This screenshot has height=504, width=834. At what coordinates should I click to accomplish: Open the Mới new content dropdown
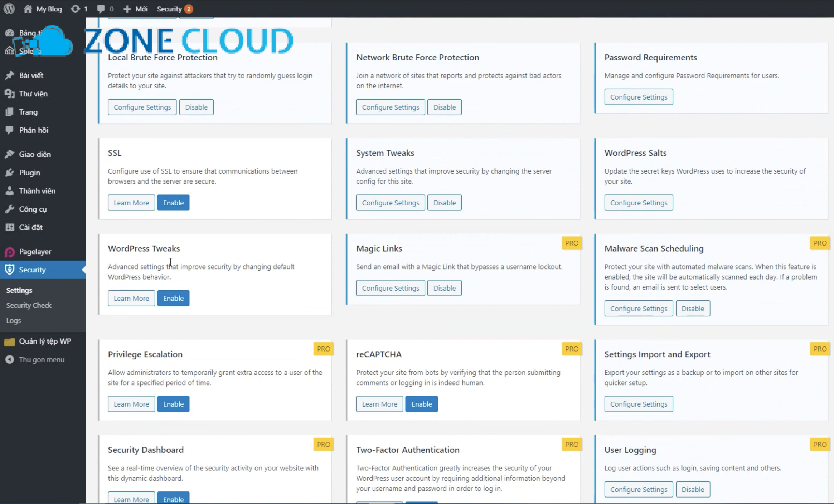pos(136,9)
